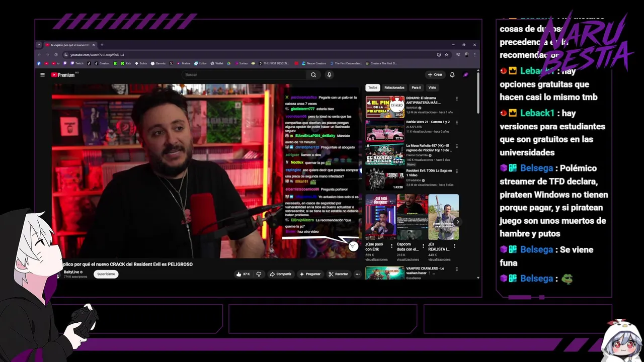Open Barbie Wars 21 video thumbnail
The image size is (644, 362).
pyautogui.click(x=385, y=131)
